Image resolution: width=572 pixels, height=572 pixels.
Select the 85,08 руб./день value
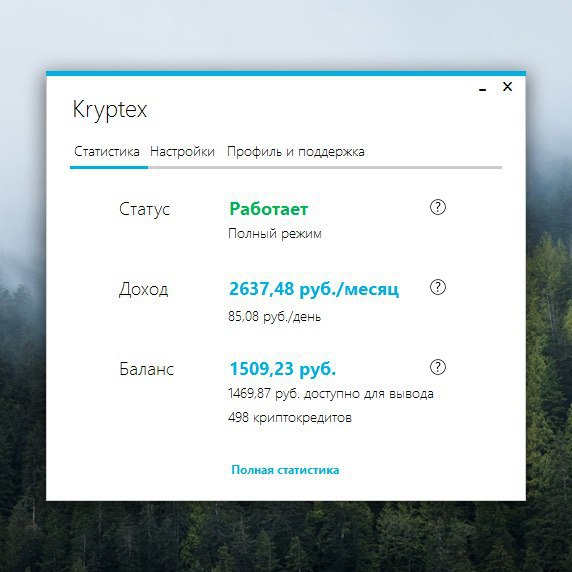(274, 316)
